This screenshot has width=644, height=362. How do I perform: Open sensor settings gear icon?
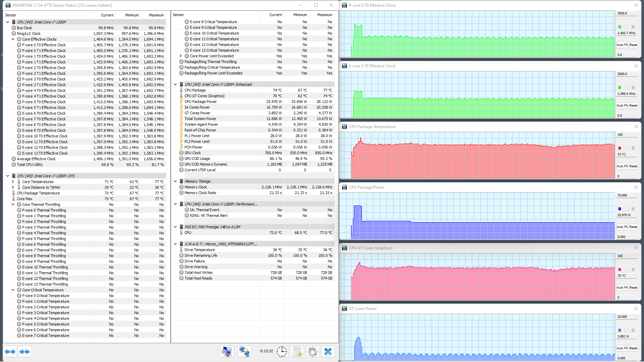pos(312,351)
